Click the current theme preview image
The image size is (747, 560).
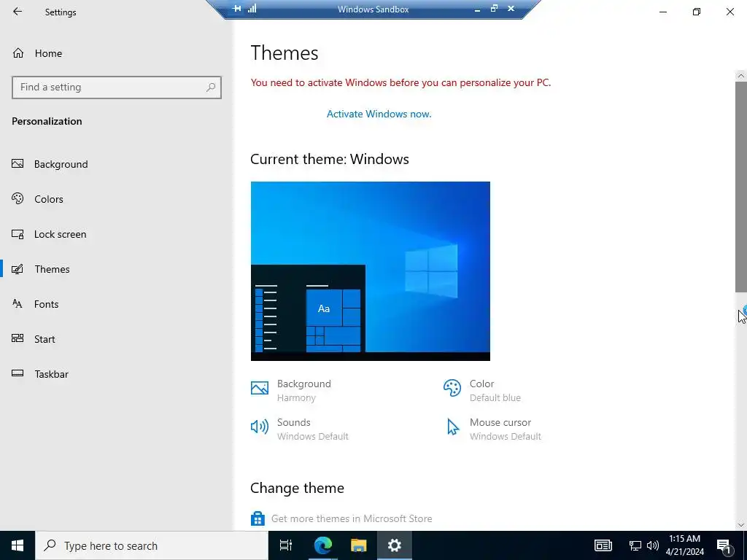click(x=370, y=271)
